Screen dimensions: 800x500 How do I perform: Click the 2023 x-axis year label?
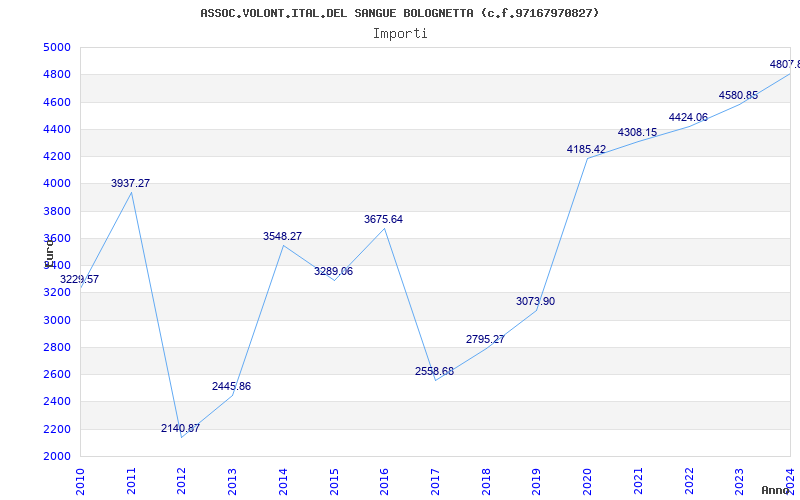point(739,481)
